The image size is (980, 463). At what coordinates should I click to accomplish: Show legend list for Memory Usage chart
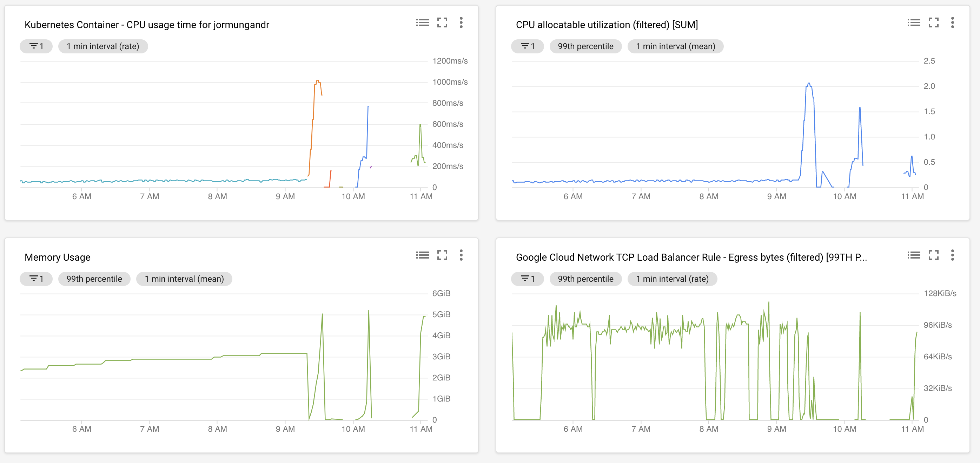(422, 255)
